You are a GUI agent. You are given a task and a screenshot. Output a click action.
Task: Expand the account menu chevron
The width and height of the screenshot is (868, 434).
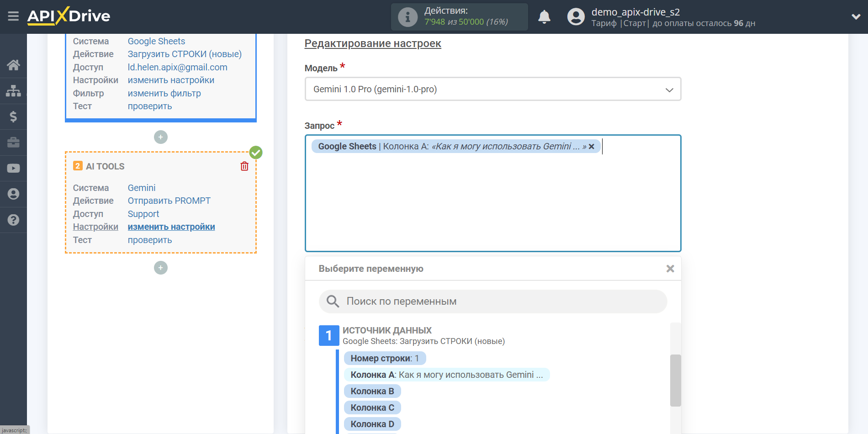click(856, 17)
